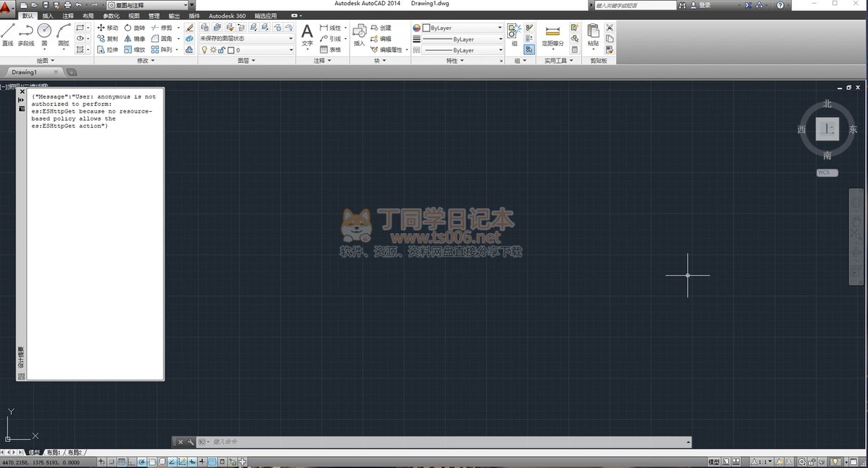Viewport: 868px width, 468px height.
Task: Select the Line (直线) drawing tool
Action: pos(8,34)
